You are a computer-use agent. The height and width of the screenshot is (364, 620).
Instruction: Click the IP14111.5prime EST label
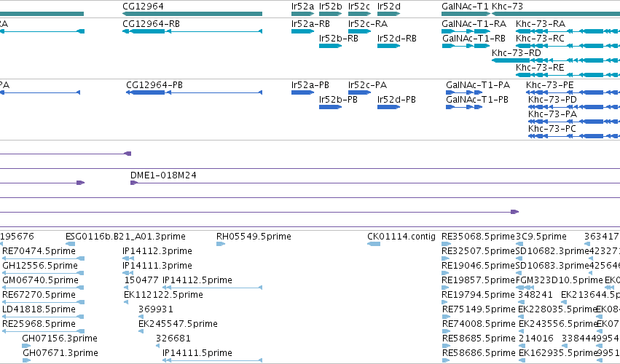click(197, 353)
